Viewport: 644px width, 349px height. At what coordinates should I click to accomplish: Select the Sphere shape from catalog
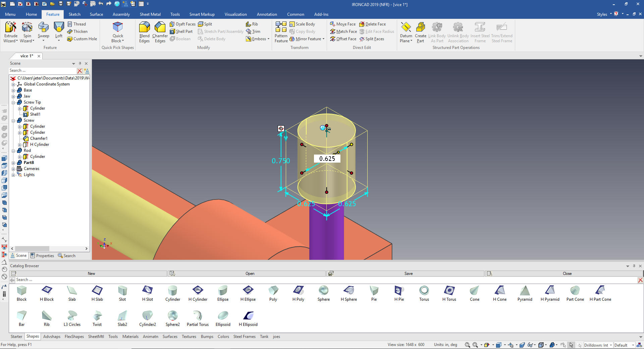click(x=323, y=293)
